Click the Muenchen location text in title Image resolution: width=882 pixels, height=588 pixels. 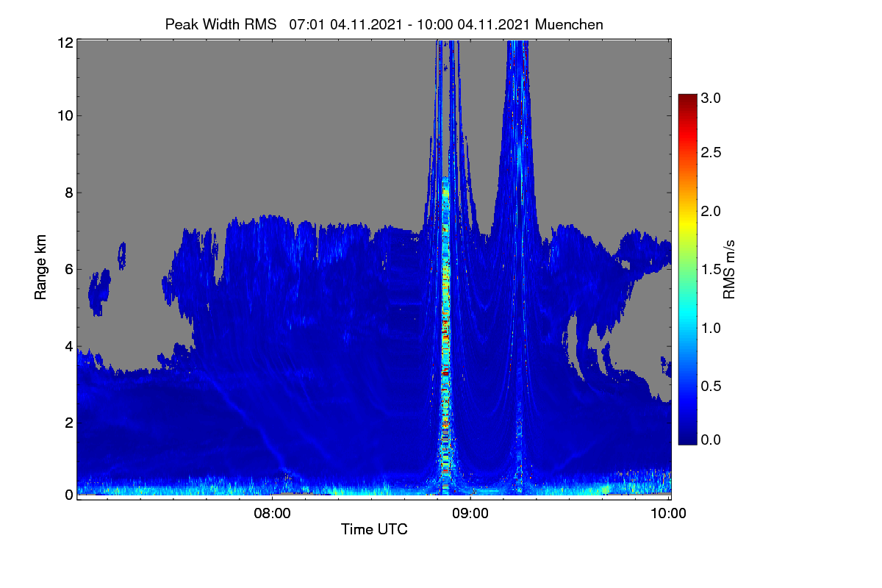coord(570,24)
